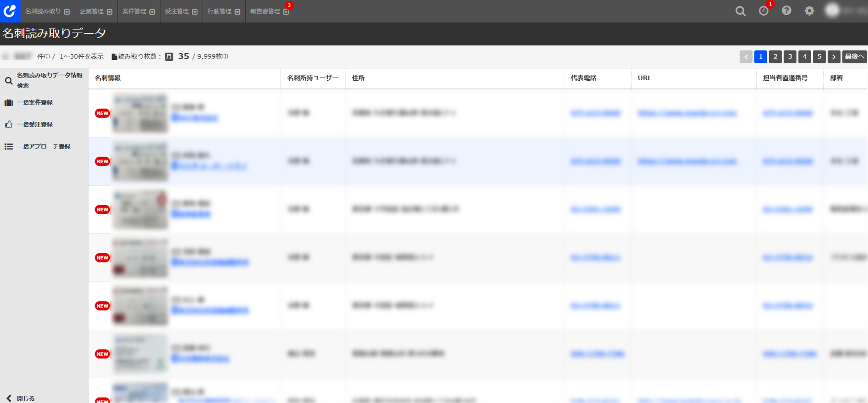Click the thumbs-up icon for 一括受注登録
The image size is (868, 403).
tap(9, 125)
